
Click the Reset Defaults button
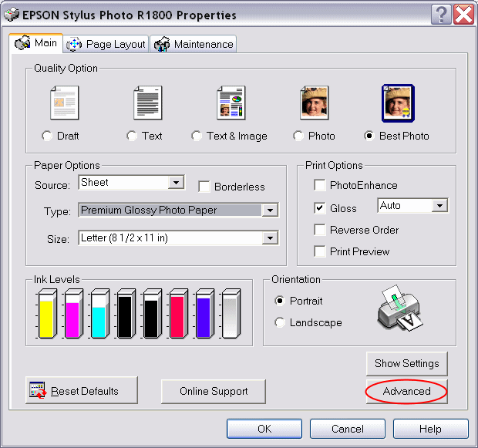coord(82,390)
